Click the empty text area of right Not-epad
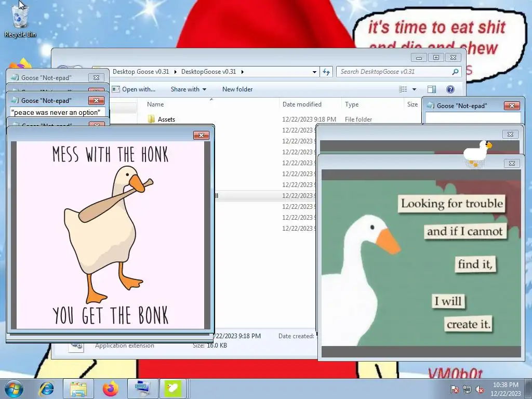The width and height of the screenshot is (532, 399). click(x=473, y=118)
